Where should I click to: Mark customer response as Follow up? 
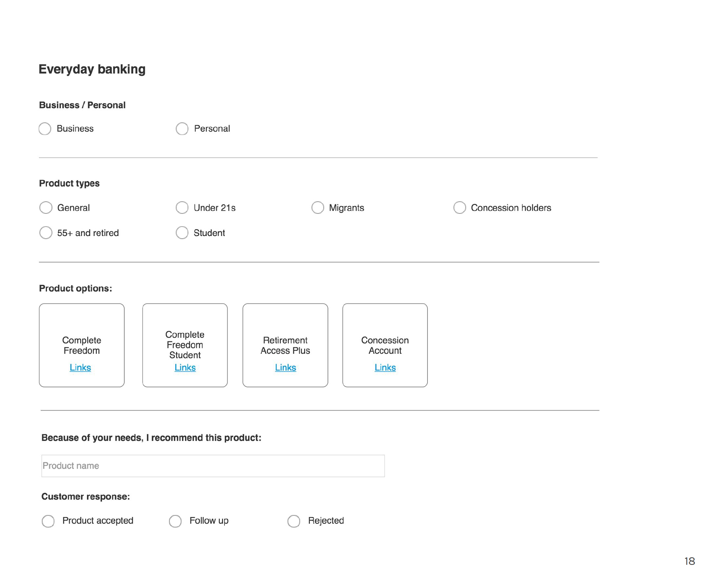click(175, 521)
